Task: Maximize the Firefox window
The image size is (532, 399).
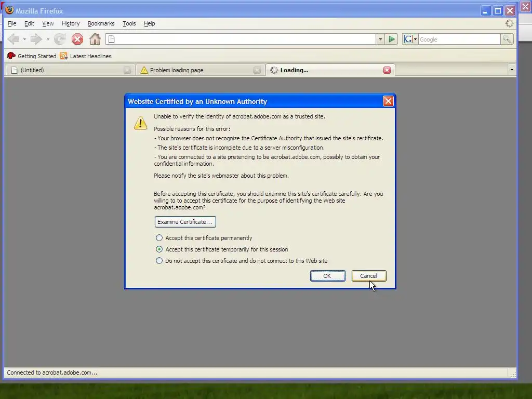Action: [498, 11]
